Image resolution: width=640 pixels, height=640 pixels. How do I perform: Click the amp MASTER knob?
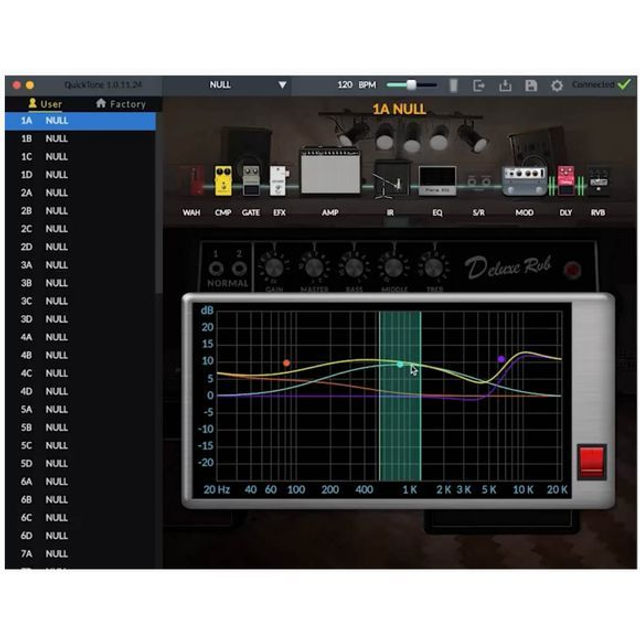point(314,268)
